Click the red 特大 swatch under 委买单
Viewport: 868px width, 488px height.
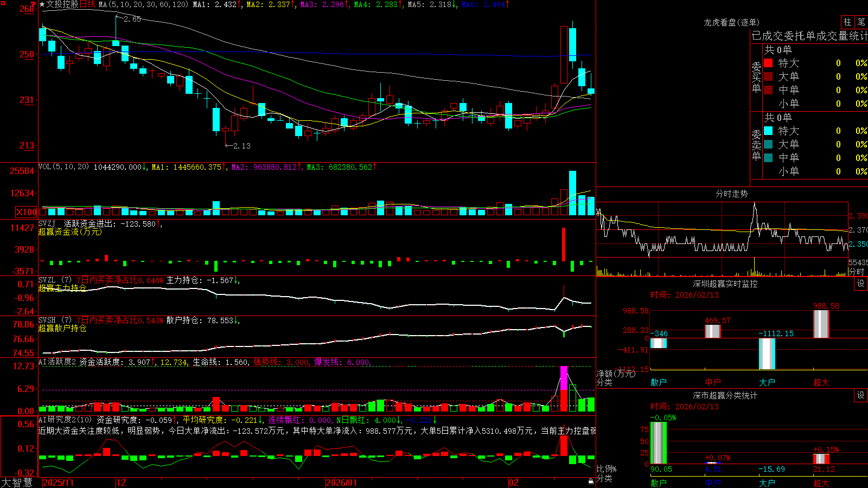[768, 63]
